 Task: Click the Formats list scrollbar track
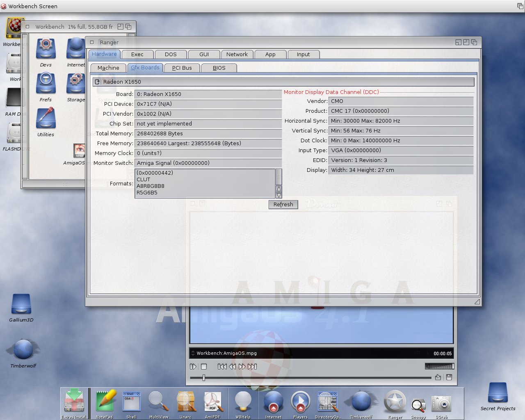[279, 177]
